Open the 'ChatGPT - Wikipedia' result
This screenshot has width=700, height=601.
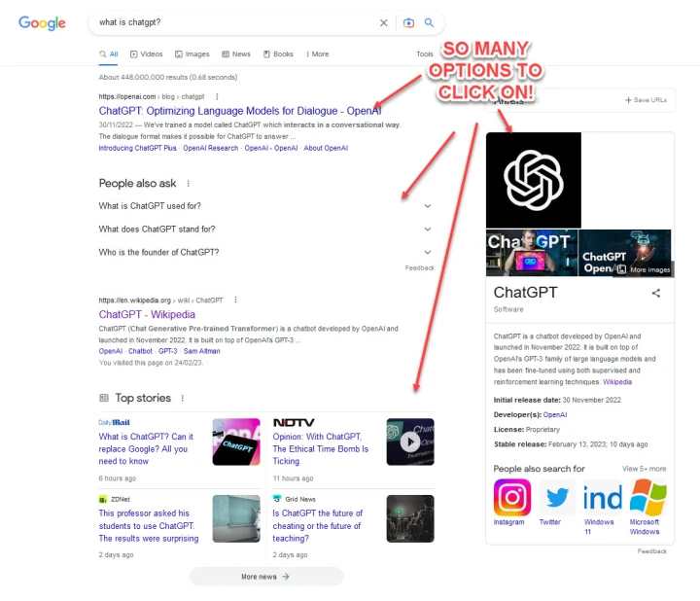coord(147,314)
